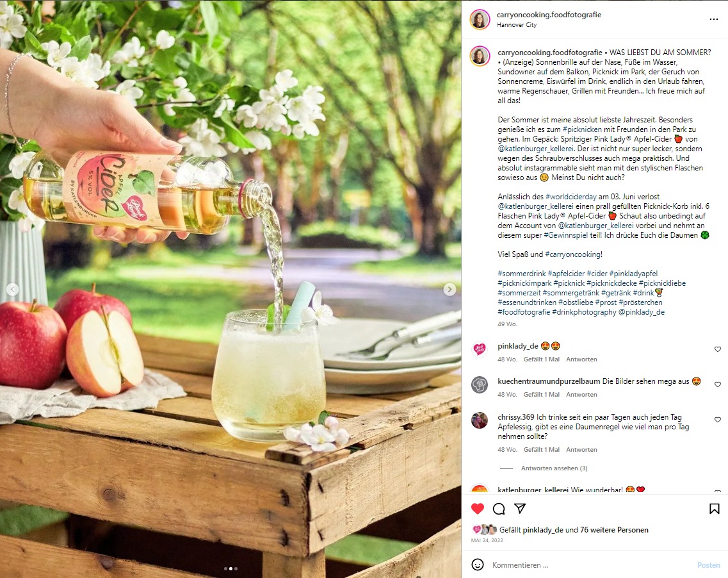Open carryoncooking.foodfotografie profile picture in header
728x578 pixels.
(x=480, y=19)
